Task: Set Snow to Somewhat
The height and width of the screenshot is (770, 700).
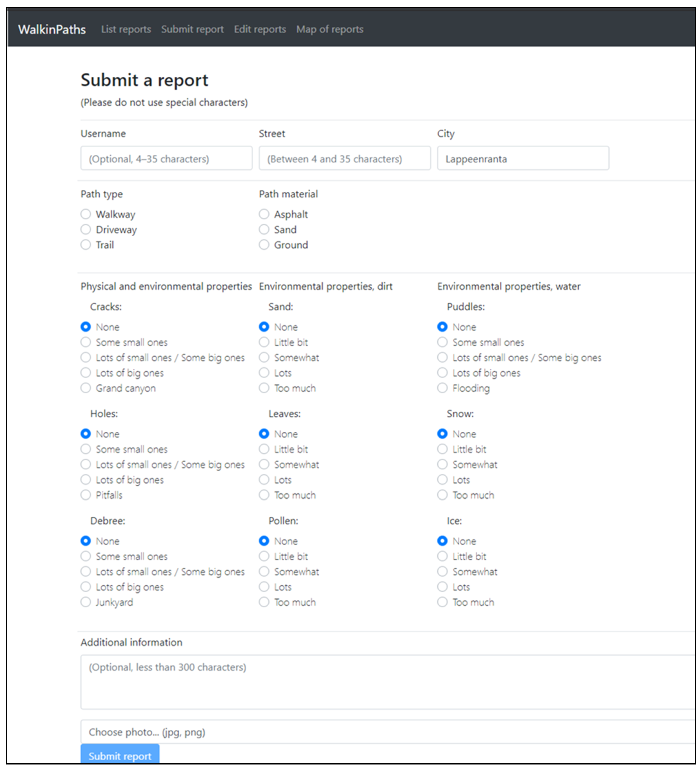Action: (442, 464)
